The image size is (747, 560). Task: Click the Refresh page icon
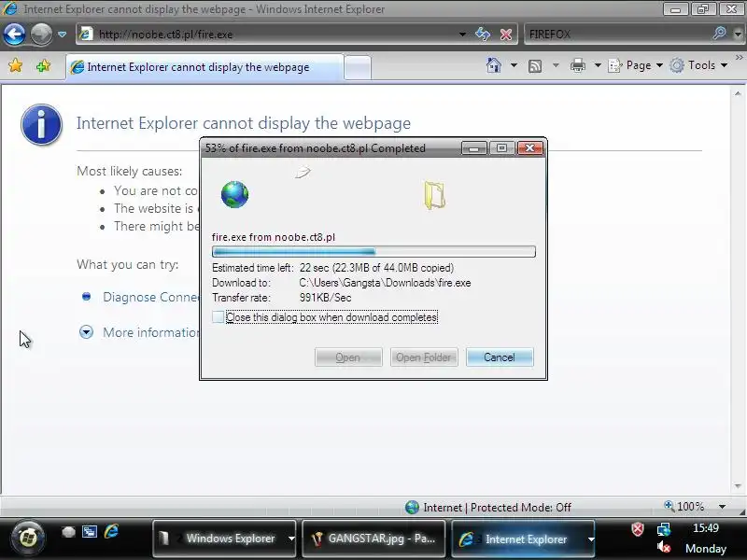click(x=483, y=35)
